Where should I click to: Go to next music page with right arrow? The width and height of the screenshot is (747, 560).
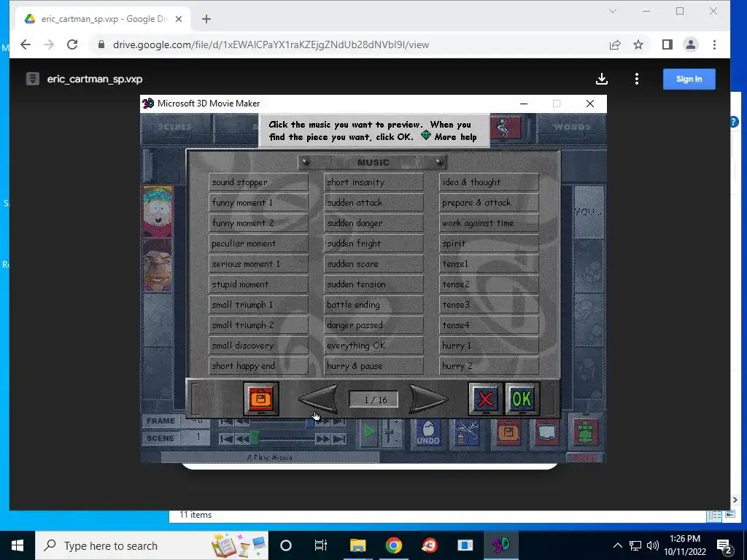[428, 399]
